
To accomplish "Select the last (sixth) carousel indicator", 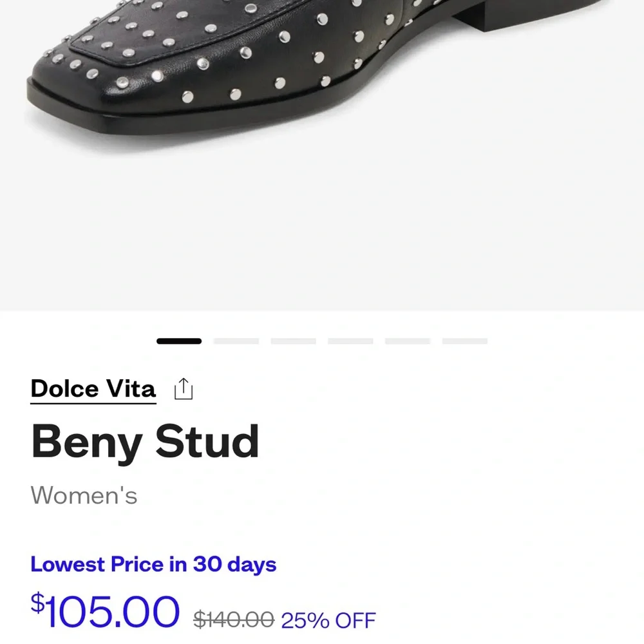I will [464, 341].
